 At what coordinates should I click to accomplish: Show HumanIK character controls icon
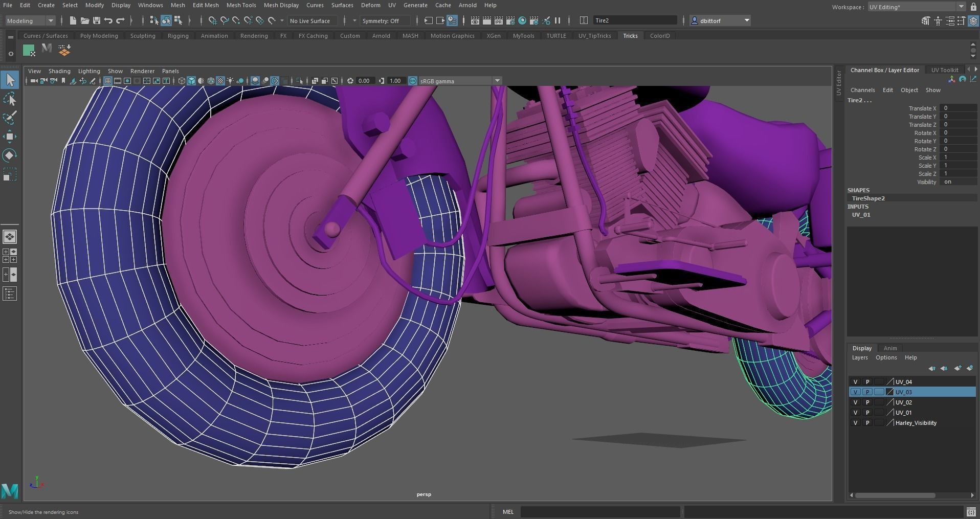pos(938,21)
